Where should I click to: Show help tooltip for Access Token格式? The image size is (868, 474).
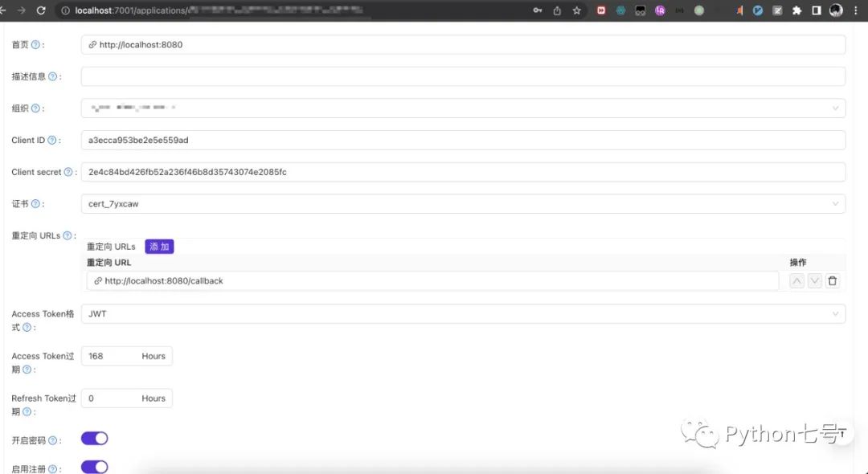tap(27, 328)
